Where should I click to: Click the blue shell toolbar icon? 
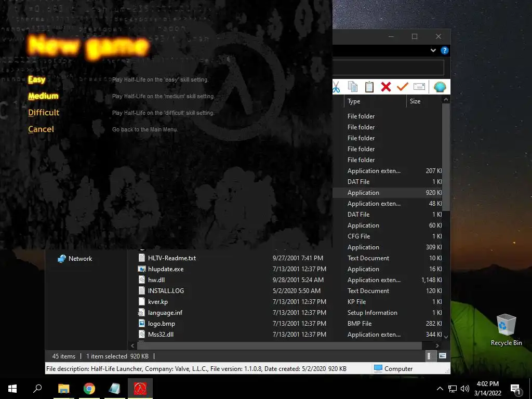(440, 87)
